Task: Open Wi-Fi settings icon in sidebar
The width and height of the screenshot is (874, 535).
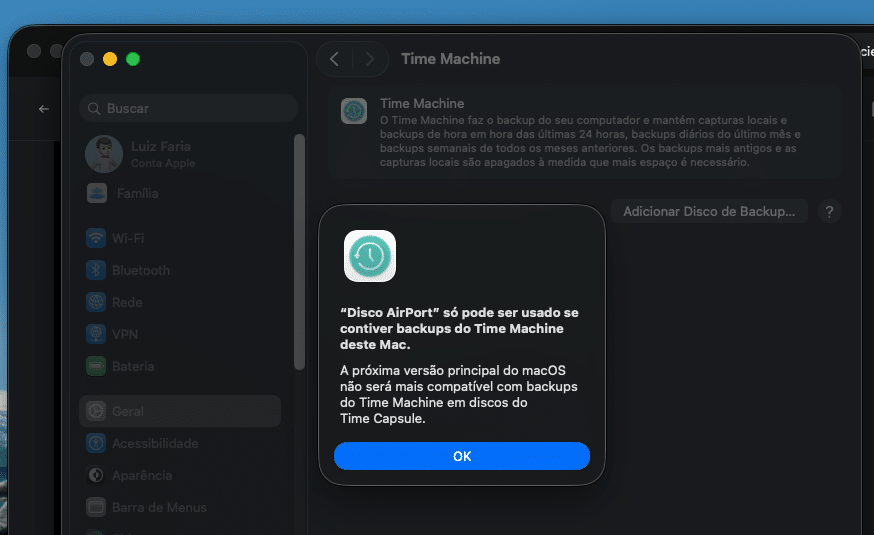Action: pyautogui.click(x=96, y=238)
